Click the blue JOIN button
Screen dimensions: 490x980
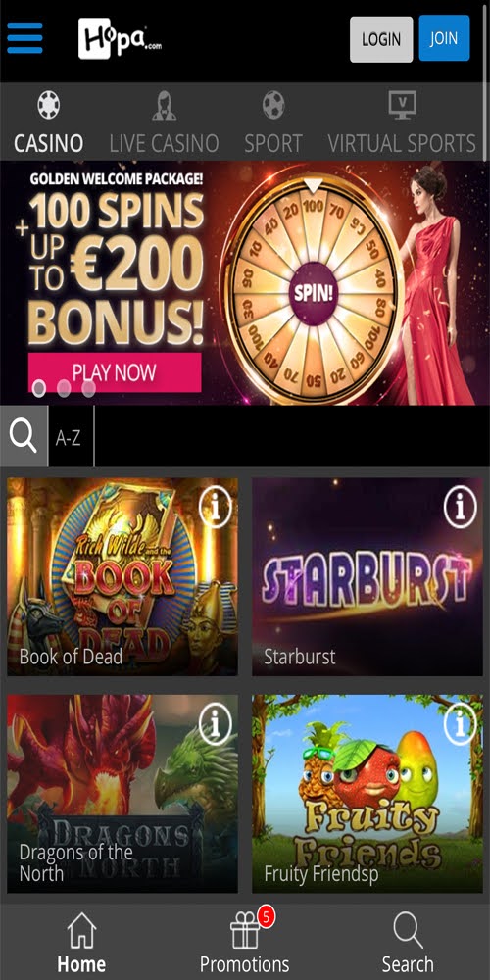click(444, 38)
